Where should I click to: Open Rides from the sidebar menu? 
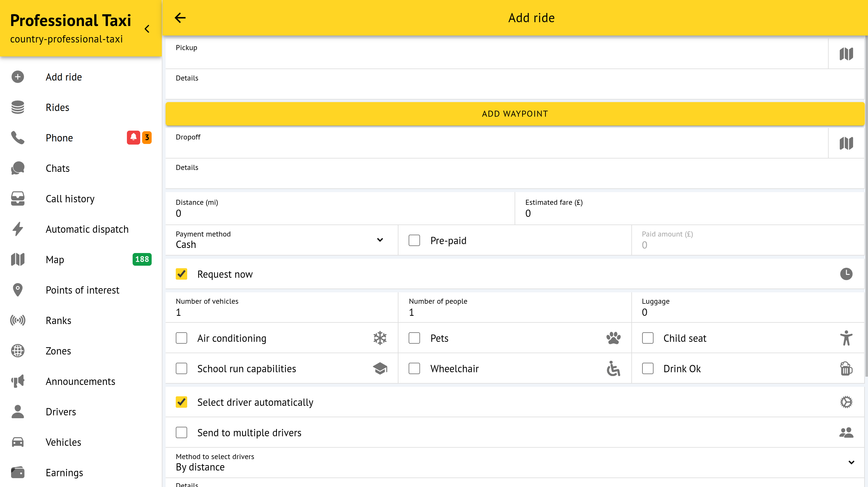pyautogui.click(x=57, y=107)
